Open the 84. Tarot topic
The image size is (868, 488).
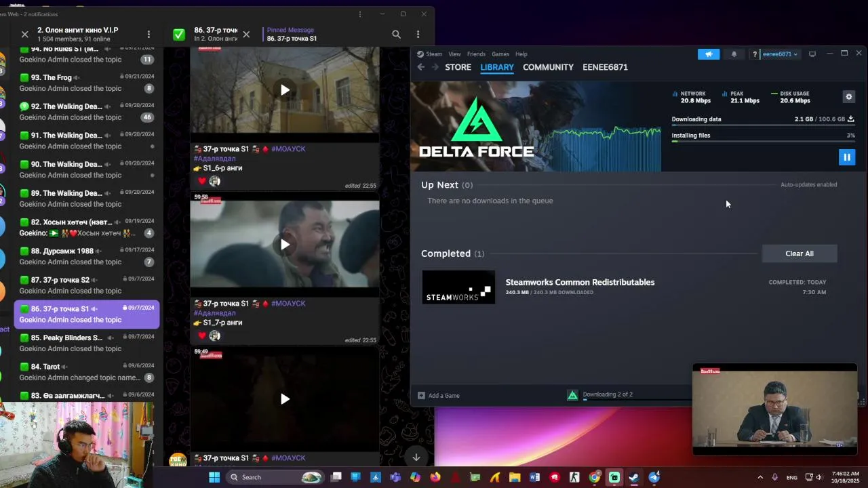point(87,372)
